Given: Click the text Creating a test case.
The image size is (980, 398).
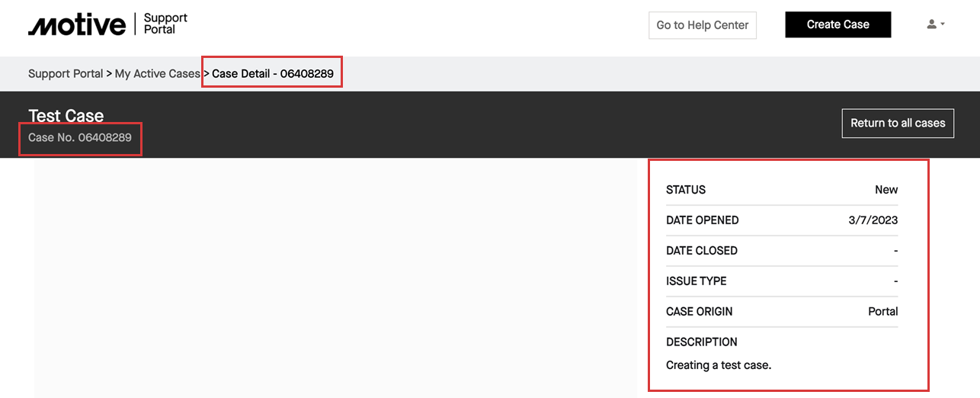Looking at the screenshot, I should coord(718,365).
